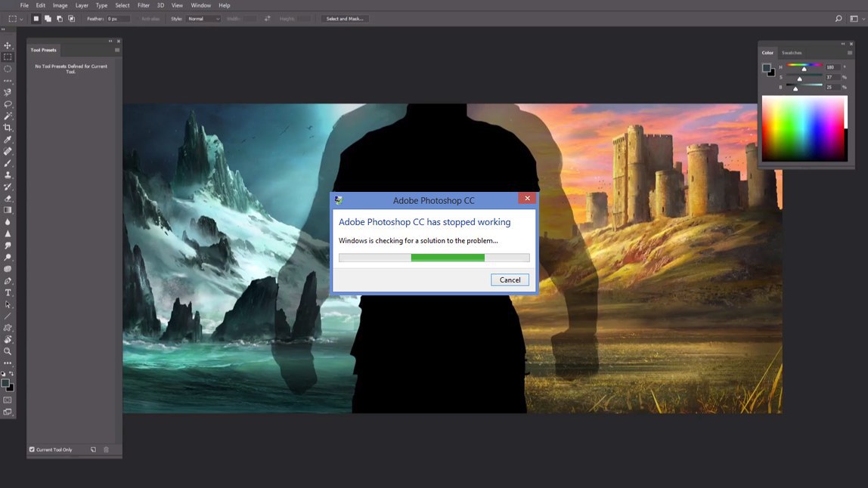Select the History Brush tool
This screenshot has width=868, height=488.
pos(8,187)
